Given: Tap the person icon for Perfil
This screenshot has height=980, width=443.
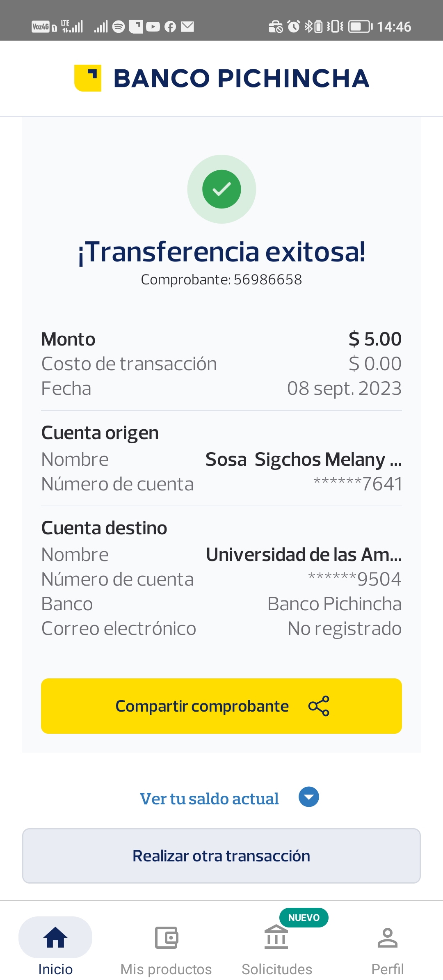Looking at the screenshot, I should coord(387,937).
